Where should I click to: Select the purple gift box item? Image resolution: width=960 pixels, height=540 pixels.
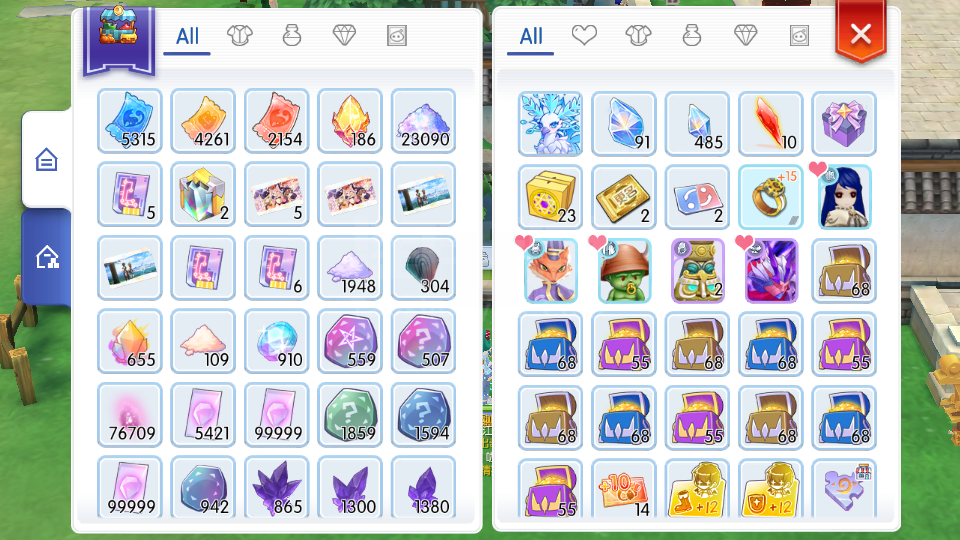point(844,124)
